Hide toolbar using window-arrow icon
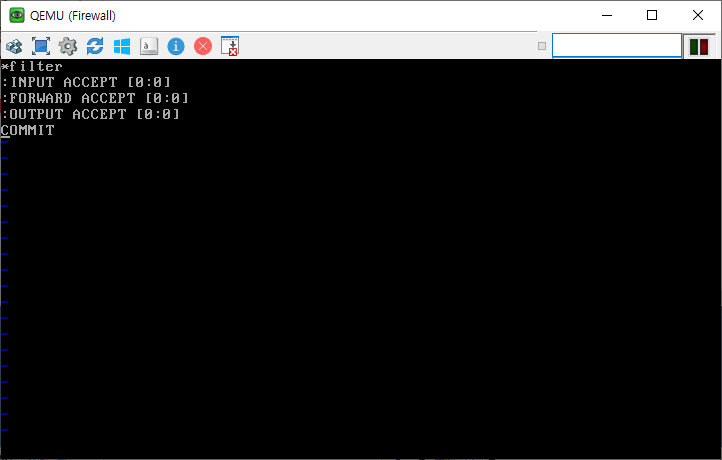Screen dimensions: 722x460 (230, 46)
